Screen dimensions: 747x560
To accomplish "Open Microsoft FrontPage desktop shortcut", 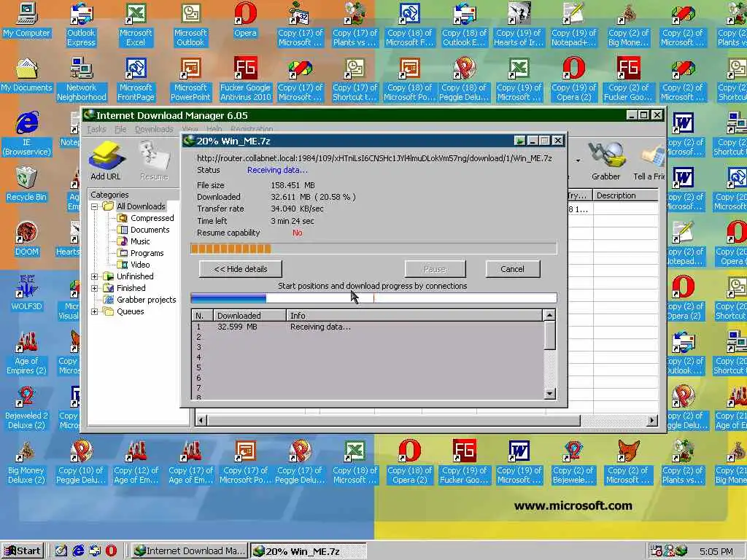I will pyautogui.click(x=136, y=79).
